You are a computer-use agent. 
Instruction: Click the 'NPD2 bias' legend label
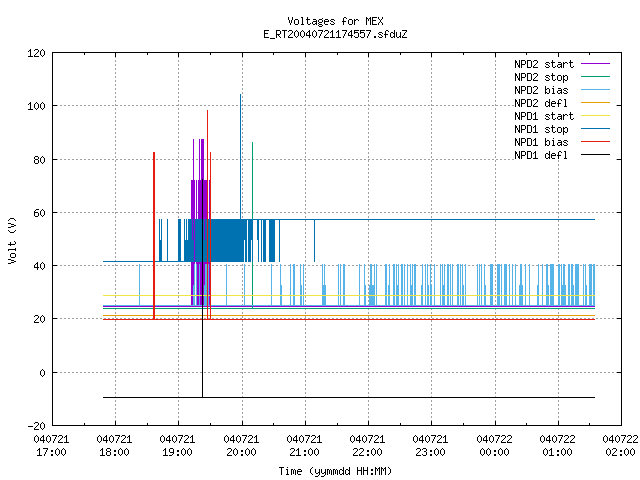point(541,90)
